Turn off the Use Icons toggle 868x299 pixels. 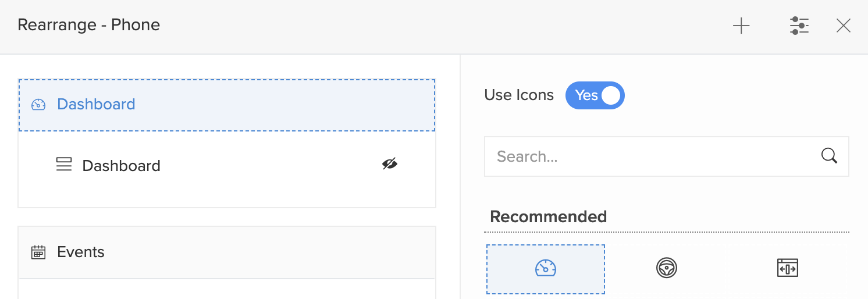(x=595, y=95)
